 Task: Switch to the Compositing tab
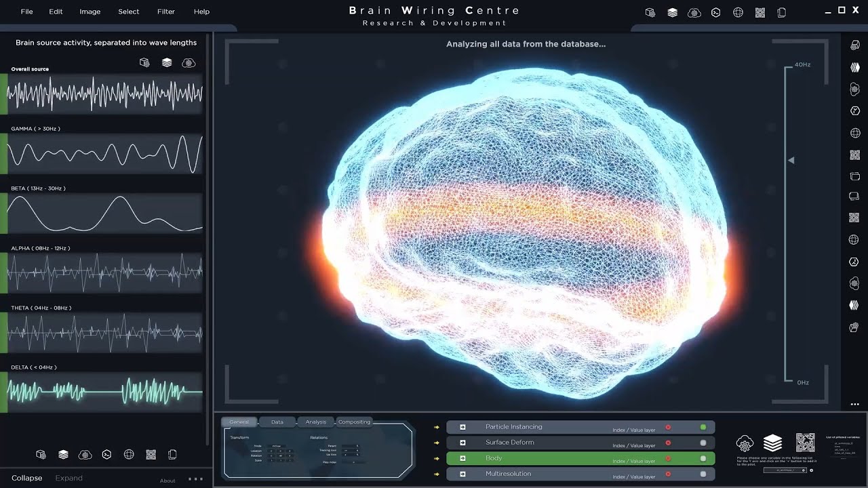355,422
